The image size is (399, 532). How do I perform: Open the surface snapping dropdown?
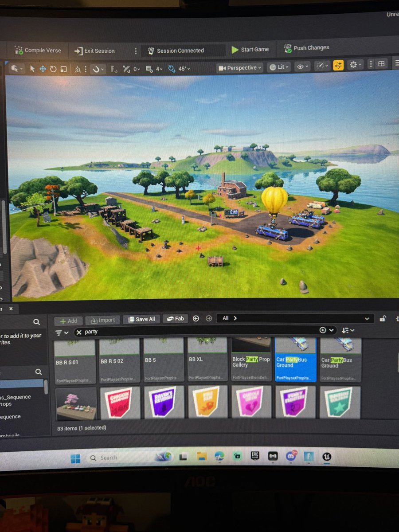[x=97, y=69]
